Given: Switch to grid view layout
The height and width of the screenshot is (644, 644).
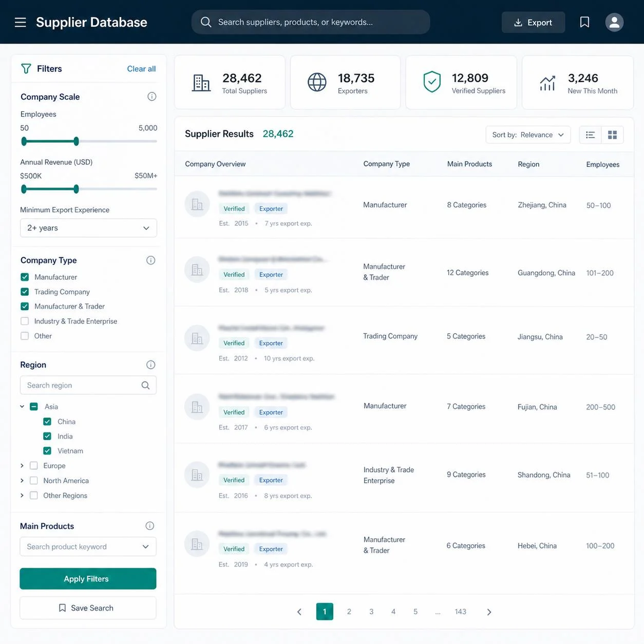Looking at the screenshot, I should click(612, 135).
